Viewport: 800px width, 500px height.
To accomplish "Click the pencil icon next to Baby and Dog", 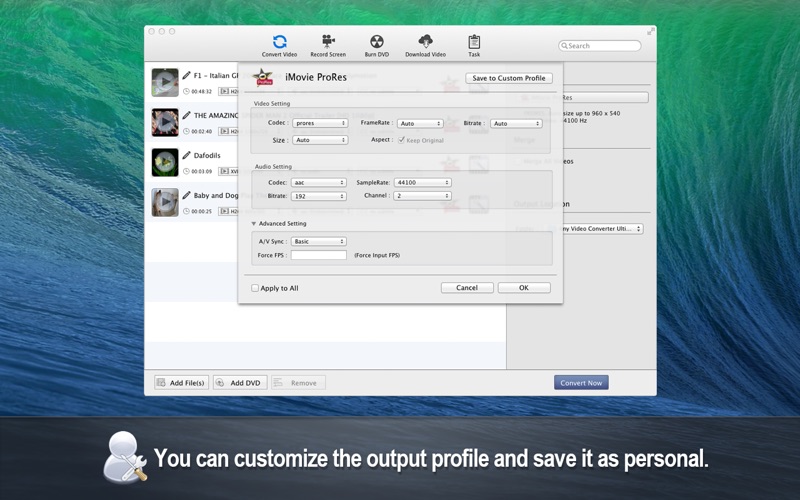I will point(187,194).
